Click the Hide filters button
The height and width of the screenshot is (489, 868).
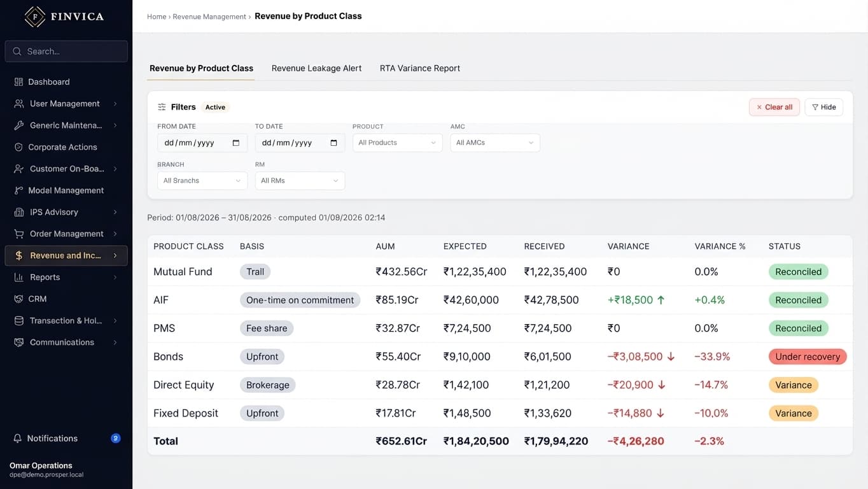tap(823, 107)
